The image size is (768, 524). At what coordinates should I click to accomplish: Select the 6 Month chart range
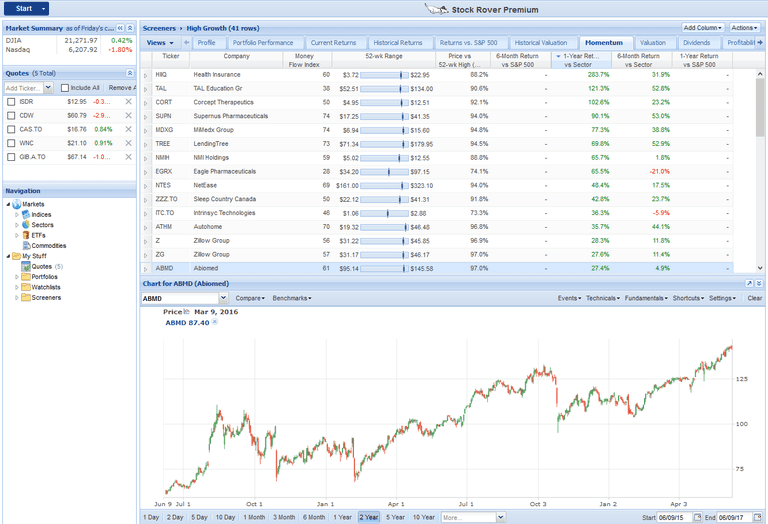tap(314, 517)
